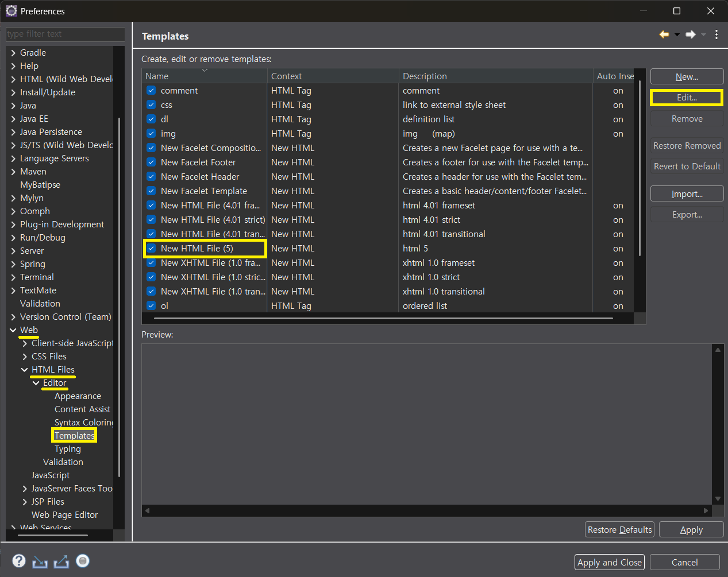The height and width of the screenshot is (577, 728).
Task: Uncheck the comment template checkbox
Action: click(151, 90)
